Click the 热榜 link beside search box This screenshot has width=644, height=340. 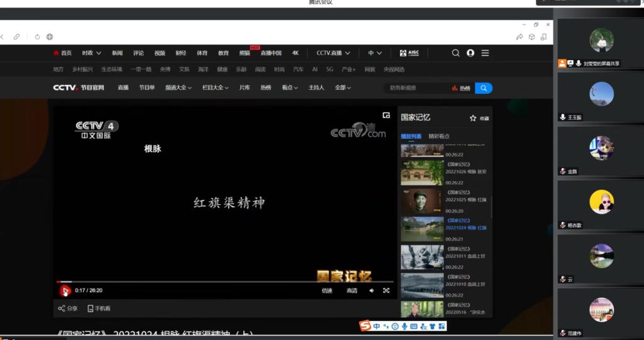click(462, 89)
